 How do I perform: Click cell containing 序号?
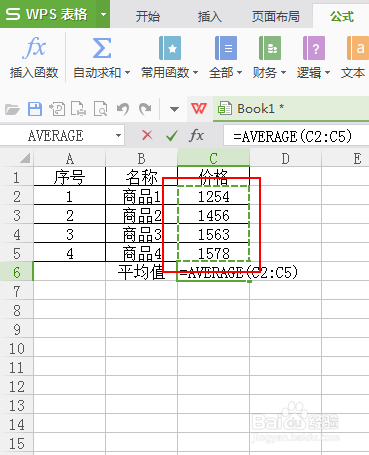69,177
